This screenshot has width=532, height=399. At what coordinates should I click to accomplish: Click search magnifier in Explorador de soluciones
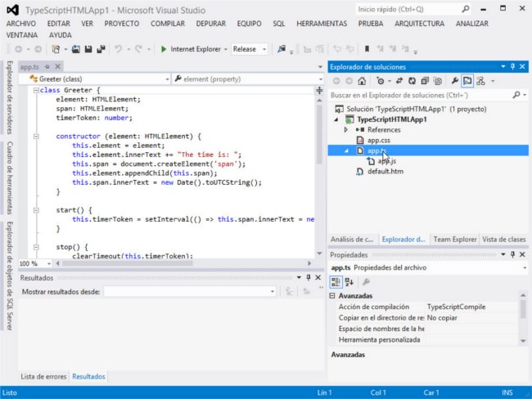[x=516, y=95]
